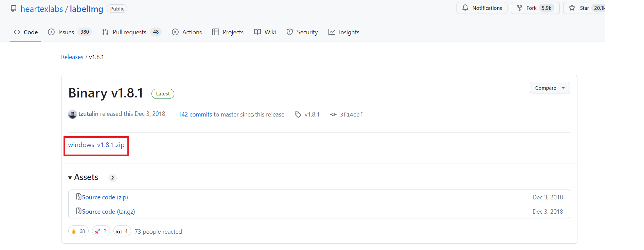Click the fork count 5.9k

547,8
